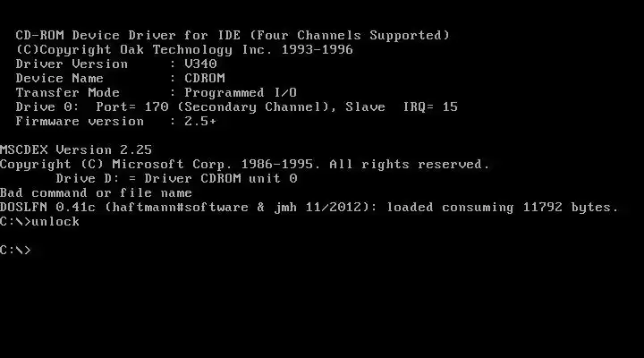
Task: Click the Device Name value CDROM
Action: (x=205, y=78)
